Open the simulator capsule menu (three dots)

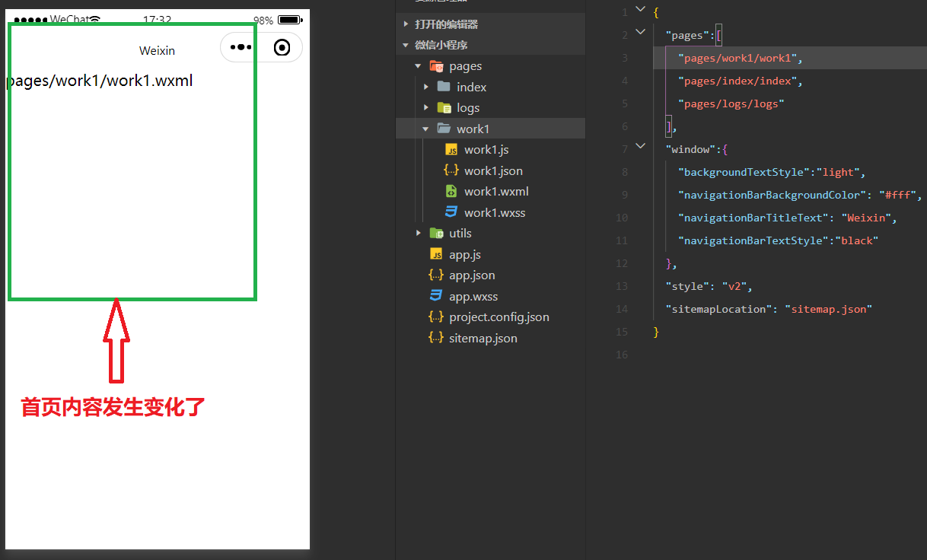point(241,47)
